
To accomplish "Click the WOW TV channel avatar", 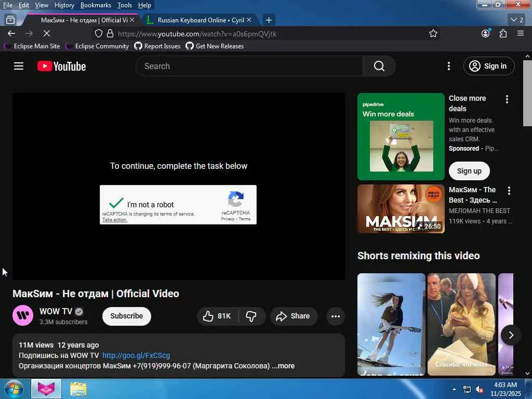I will coord(23,315).
